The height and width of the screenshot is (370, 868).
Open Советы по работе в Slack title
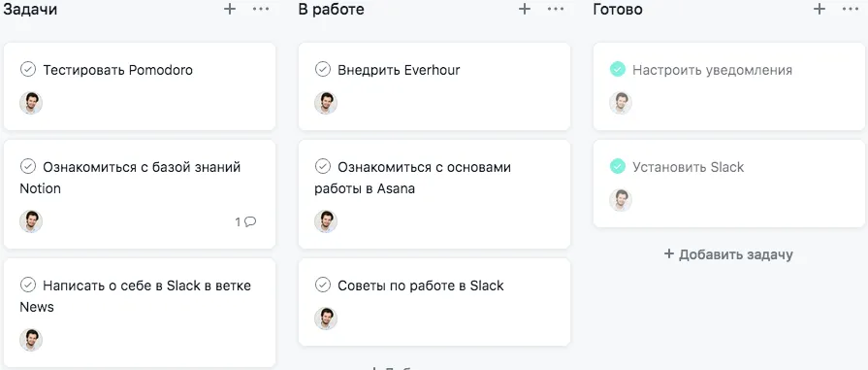click(x=421, y=286)
